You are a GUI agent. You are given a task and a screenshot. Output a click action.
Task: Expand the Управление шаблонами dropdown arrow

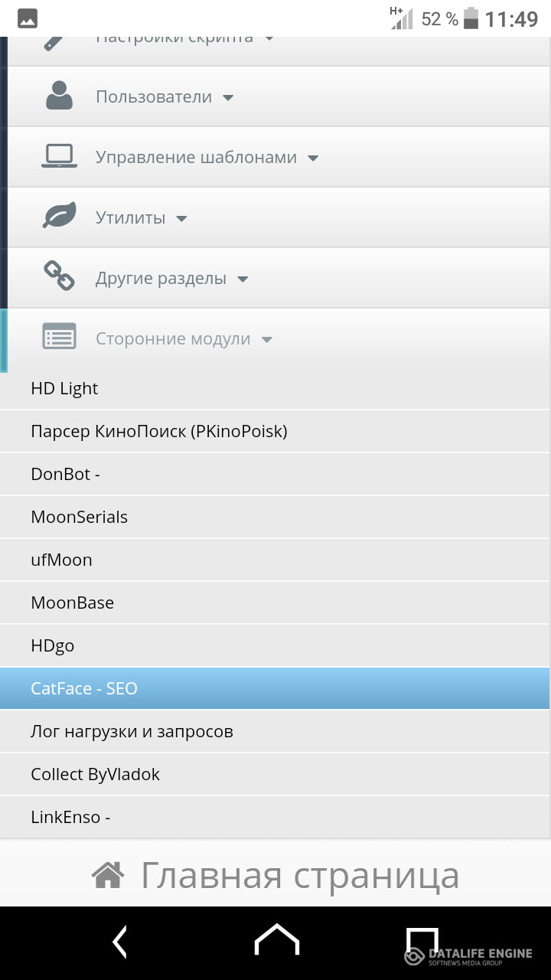click(x=312, y=158)
